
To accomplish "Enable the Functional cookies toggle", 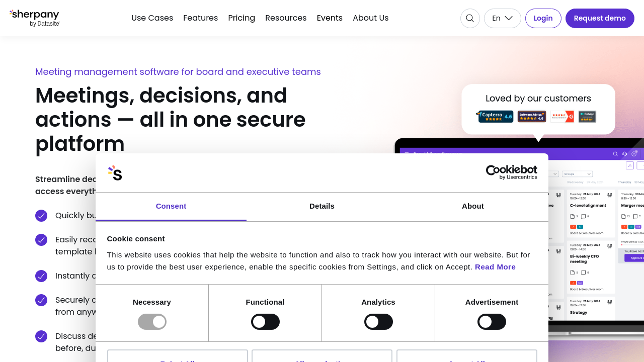I will (265, 322).
